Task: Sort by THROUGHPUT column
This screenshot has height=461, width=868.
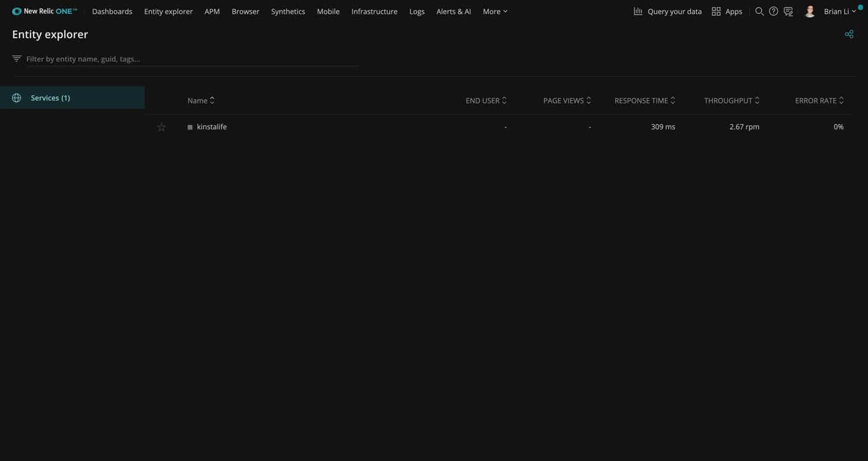Action: pos(731,101)
